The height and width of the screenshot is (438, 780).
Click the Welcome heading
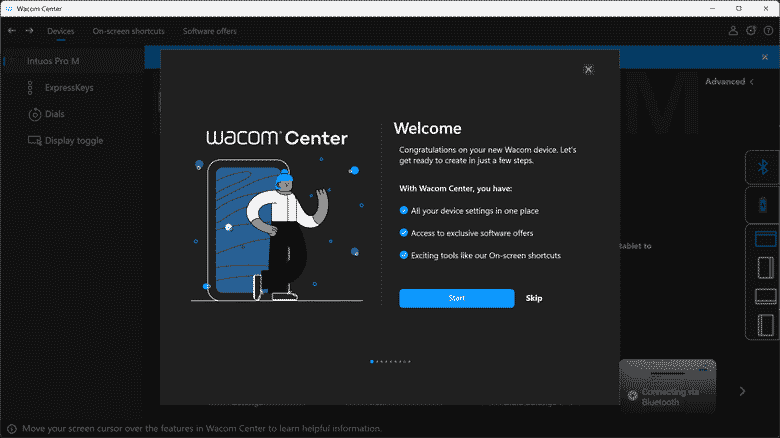click(428, 128)
